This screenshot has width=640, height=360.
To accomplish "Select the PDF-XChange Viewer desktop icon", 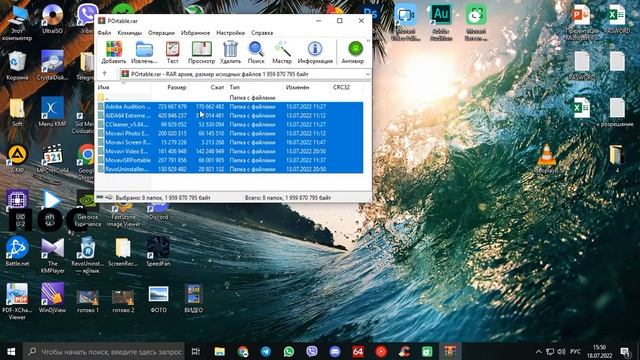I will pos(17,301).
